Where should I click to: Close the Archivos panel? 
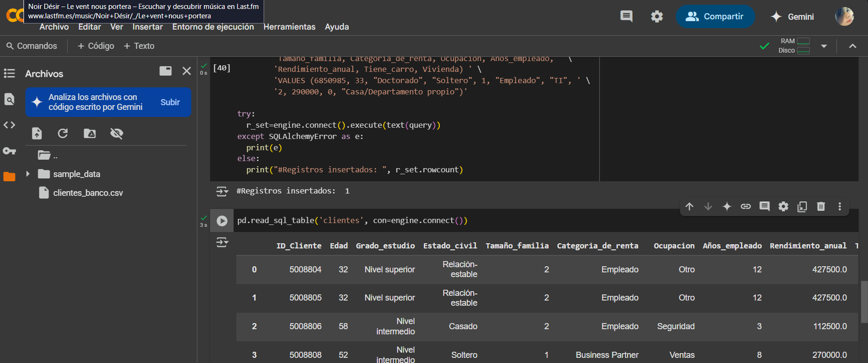point(187,71)
